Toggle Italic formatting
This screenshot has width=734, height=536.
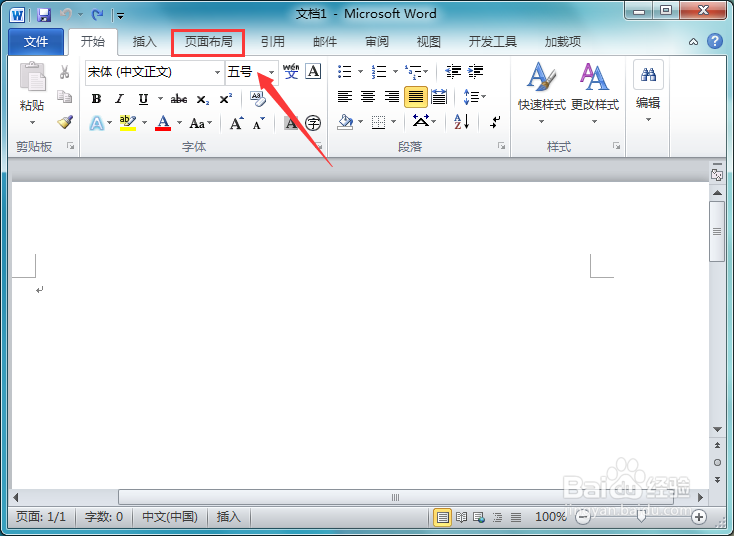(x=120, y=99)
